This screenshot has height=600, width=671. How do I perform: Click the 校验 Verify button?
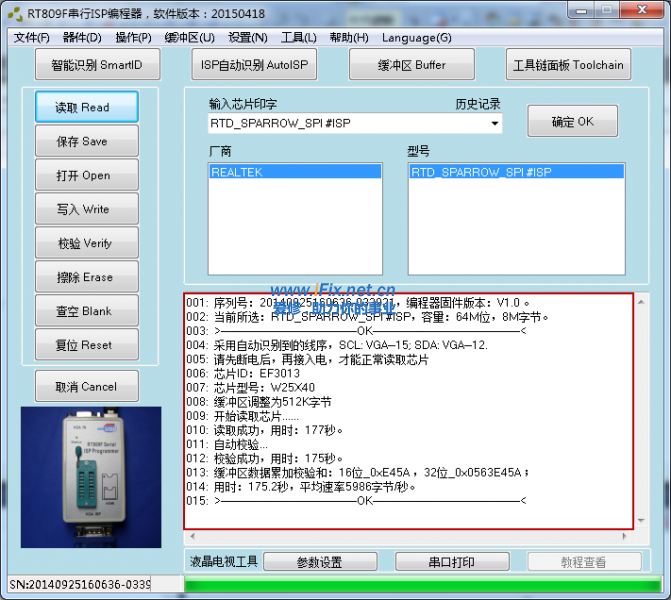(86, 243)
